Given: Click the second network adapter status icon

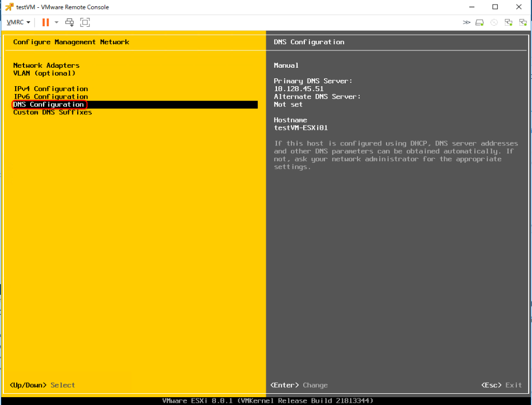Looking at the screenshot, I should point(523,22).
